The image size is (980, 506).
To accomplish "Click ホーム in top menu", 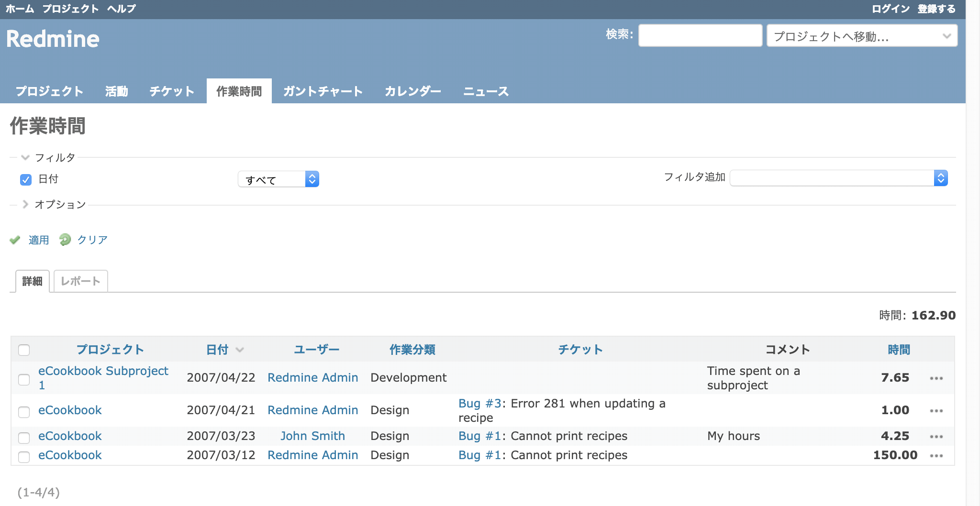I will pos(20,9).
